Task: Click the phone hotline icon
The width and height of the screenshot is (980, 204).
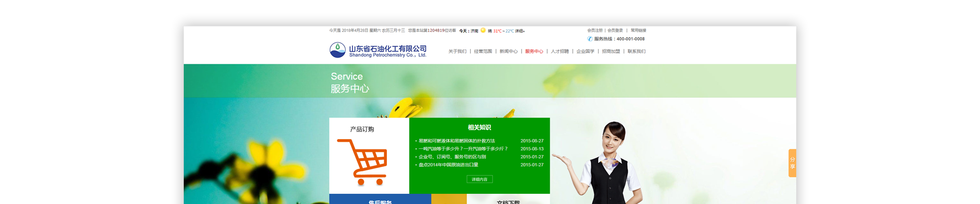Action: coord(590,39)
